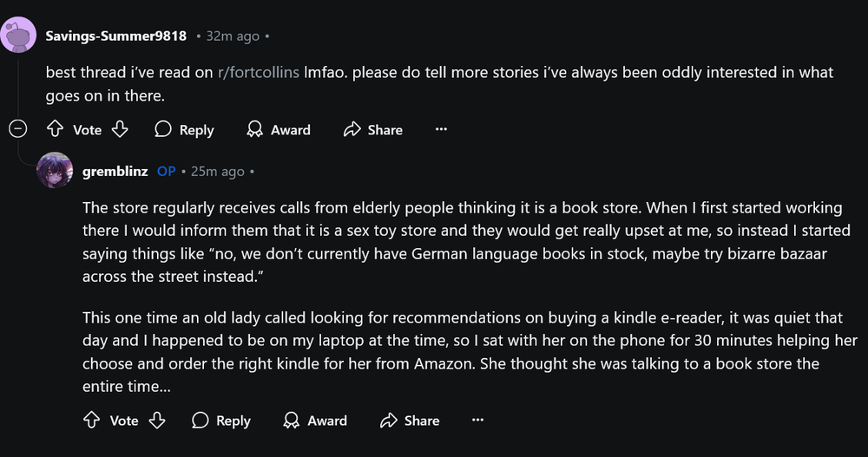Upvote gremblinz's reply
The image size is (868, 457).
[x=91, y=420]
